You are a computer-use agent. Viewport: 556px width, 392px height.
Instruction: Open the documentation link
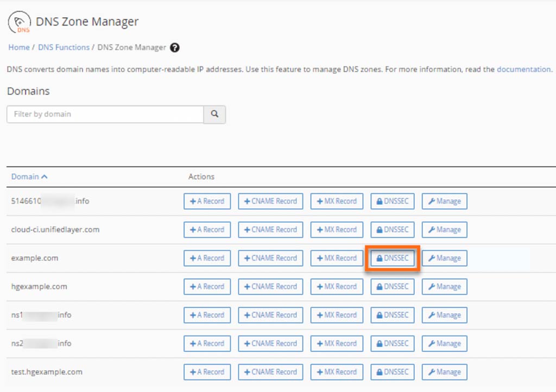tap(523, 69)
